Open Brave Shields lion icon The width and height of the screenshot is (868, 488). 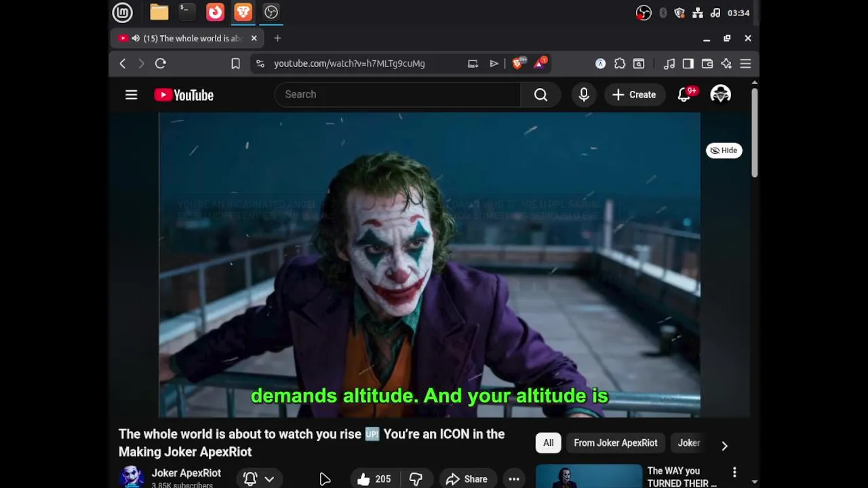pos(519,63)
